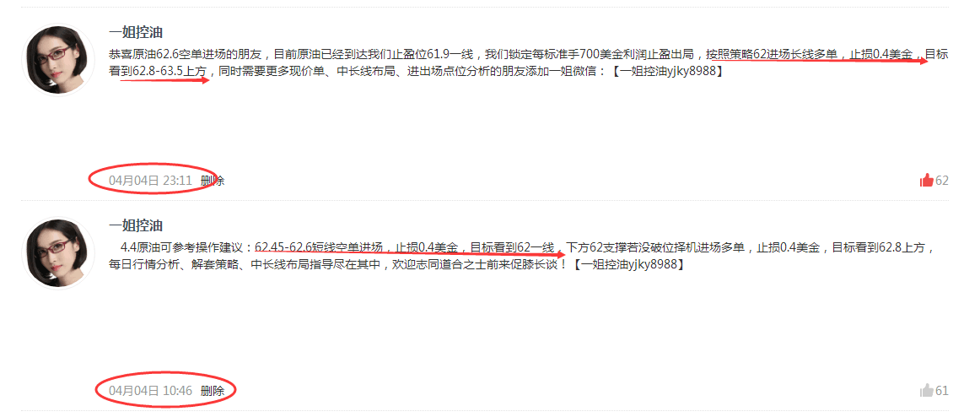Click 【一姐控油yjky8988】 in the second post
Image resolution: width=980 pixels, height=417 pixels.
pyautogui.click(x=627, y=265)
